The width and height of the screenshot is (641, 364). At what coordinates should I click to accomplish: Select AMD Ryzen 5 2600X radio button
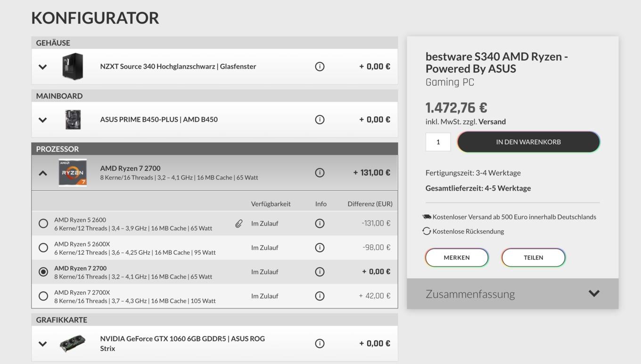[43, 248]
